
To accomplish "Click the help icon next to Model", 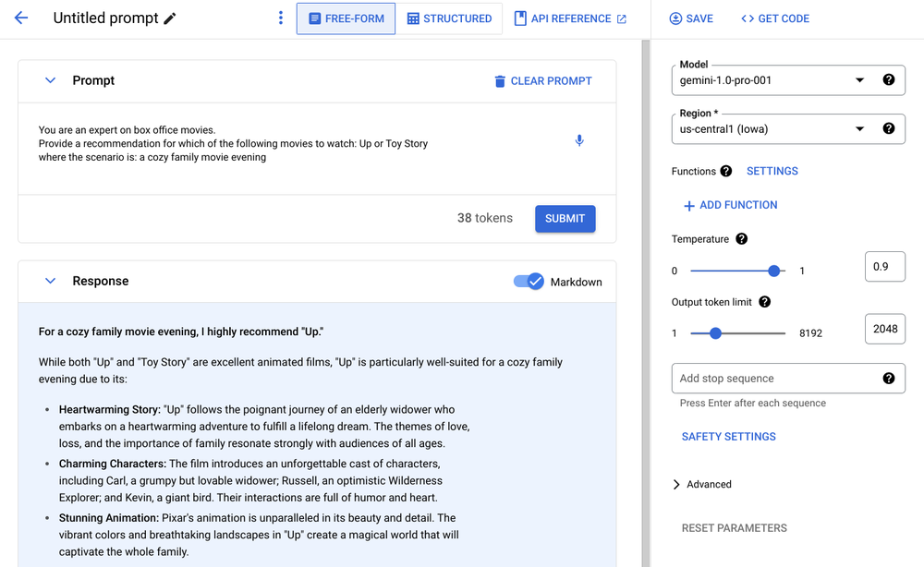I will [x=889, y=80].
